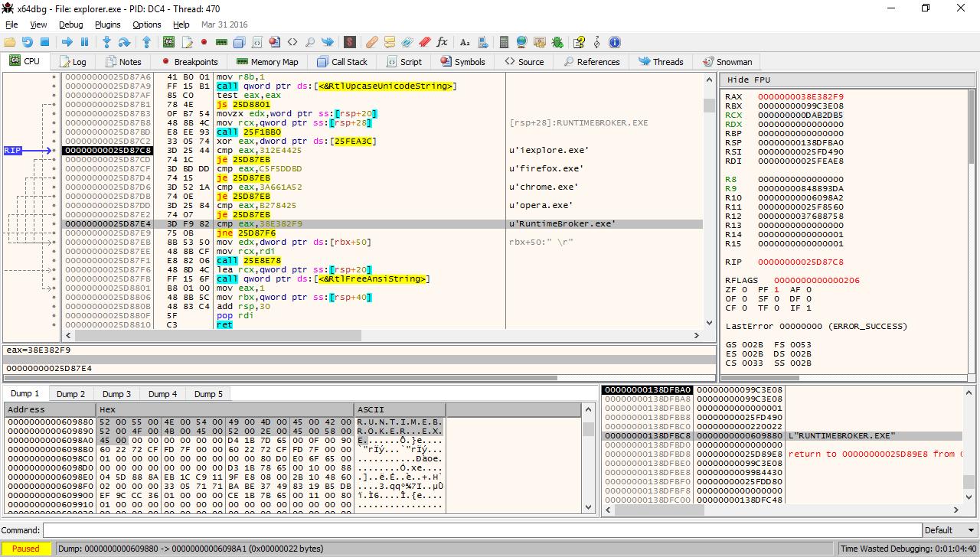Screen dimensions: 980x557
Task: Click the Hide FPU button
Action: [x=749, y=80]
